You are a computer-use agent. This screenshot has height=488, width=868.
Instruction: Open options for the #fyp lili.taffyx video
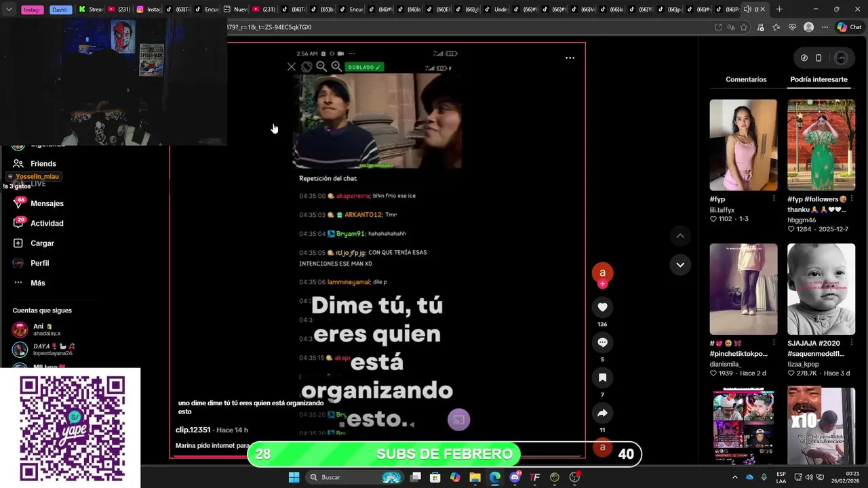(x=774, y=199)
